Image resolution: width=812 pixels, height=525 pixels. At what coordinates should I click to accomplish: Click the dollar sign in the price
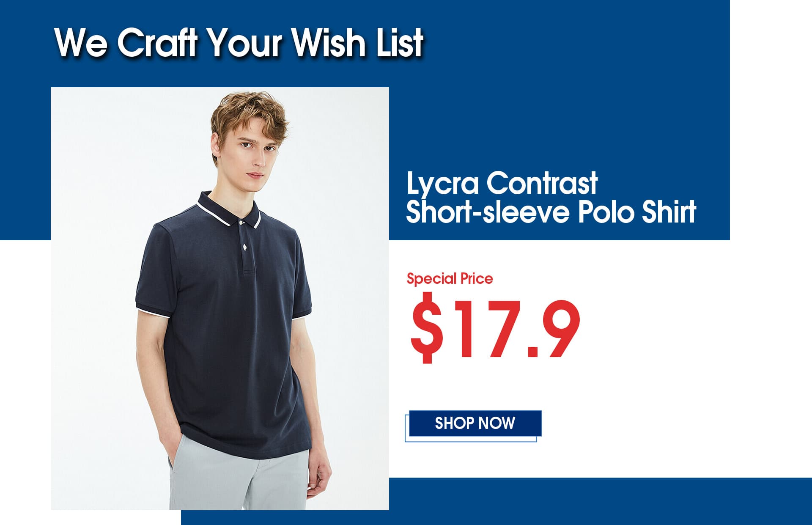[427, 328]
